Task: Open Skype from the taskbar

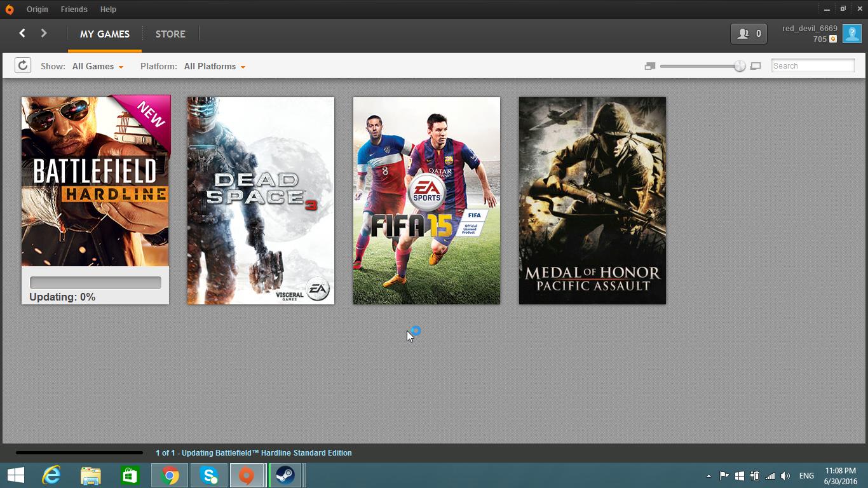Action: pos(208,475)
